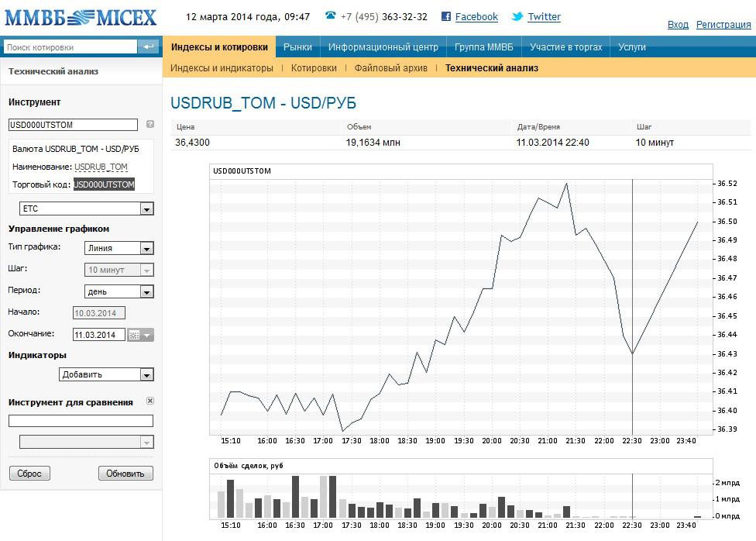Click the MICEX logo

click(81, 17)
